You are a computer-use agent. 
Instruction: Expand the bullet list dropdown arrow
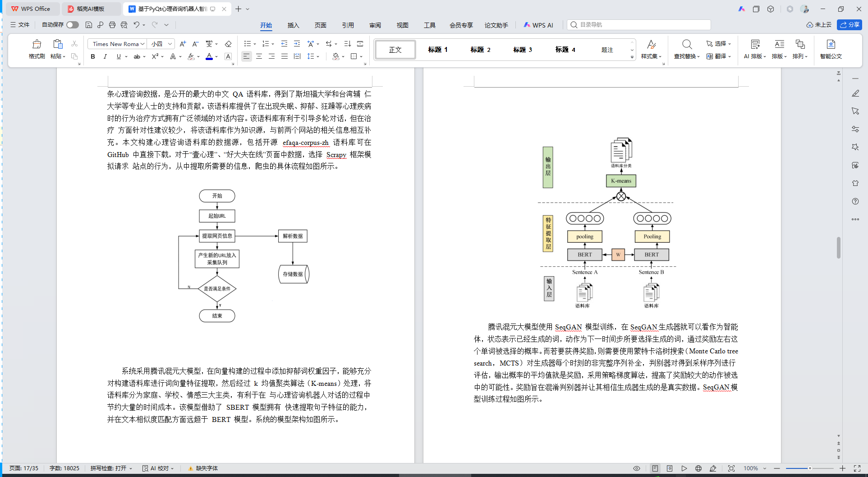(x=255, y=44)
